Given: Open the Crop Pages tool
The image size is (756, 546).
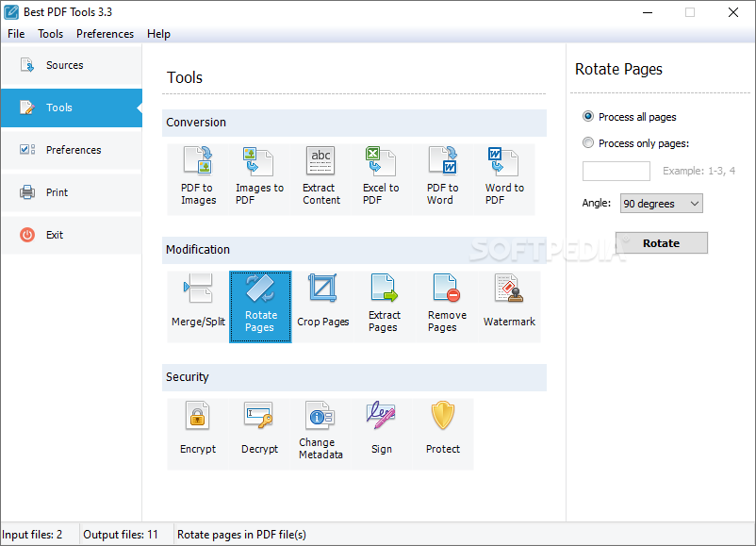Looking at the screenshot, I should (322, 306).
